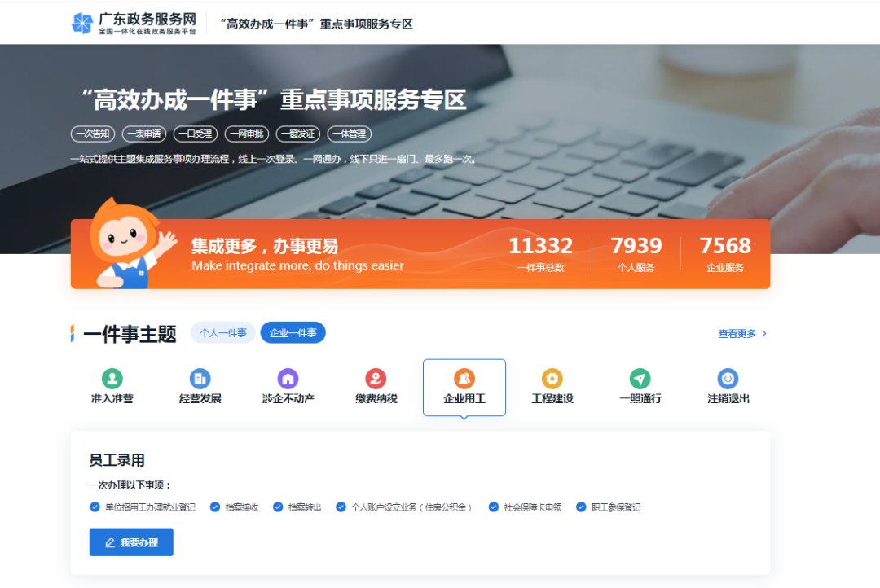The width and height of the screenshot is (880, 588).
Task: Click the check icon before 社会保障卡申领
Action: (494, 507)
